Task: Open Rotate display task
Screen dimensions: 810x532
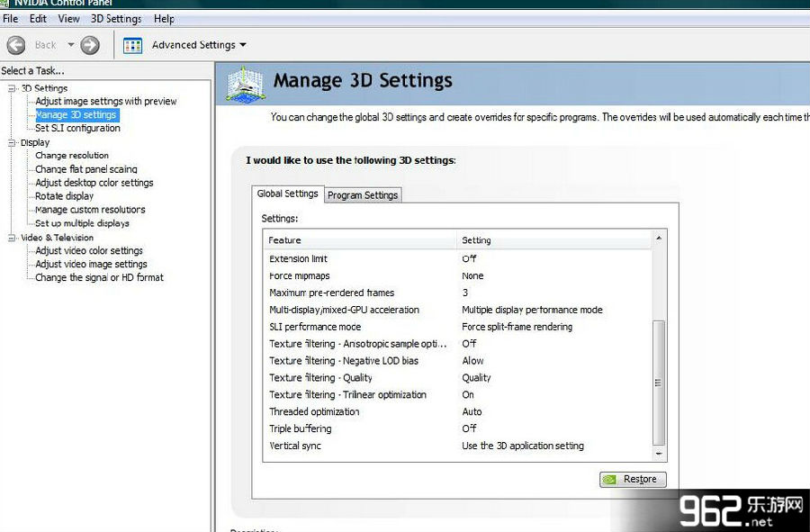Action: pyautogui.click(x=65, y=196)
